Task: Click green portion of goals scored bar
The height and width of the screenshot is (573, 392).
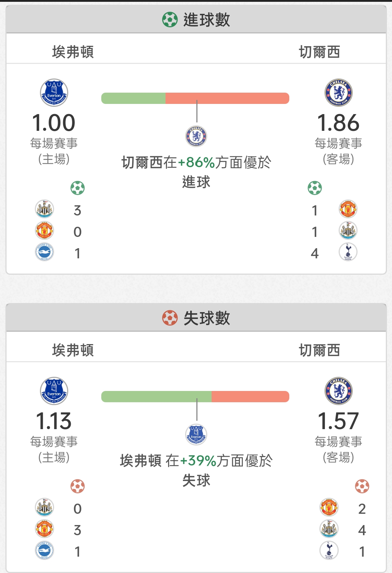Action: pyautogui.click(x=133, y=98)
